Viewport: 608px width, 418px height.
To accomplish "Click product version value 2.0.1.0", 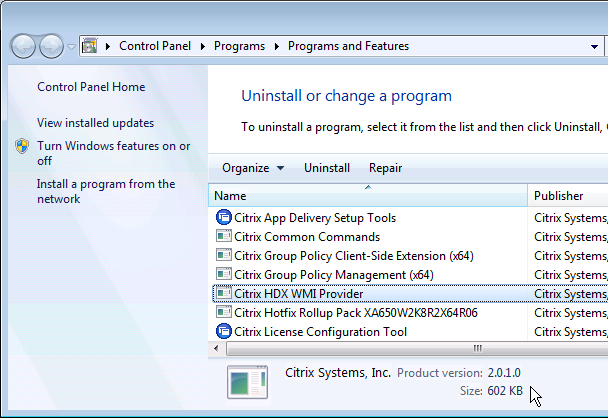I will click(504, 373).
